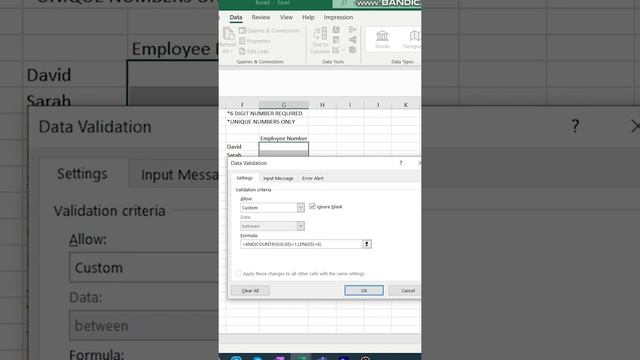Check Apply these changes to other cells

coord(238,273)
